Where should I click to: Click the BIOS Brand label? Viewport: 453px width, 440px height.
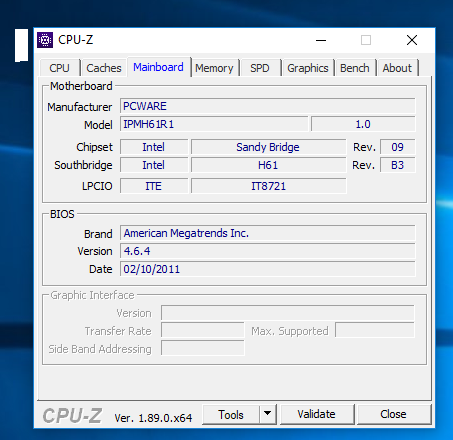(x=98, y=234)
